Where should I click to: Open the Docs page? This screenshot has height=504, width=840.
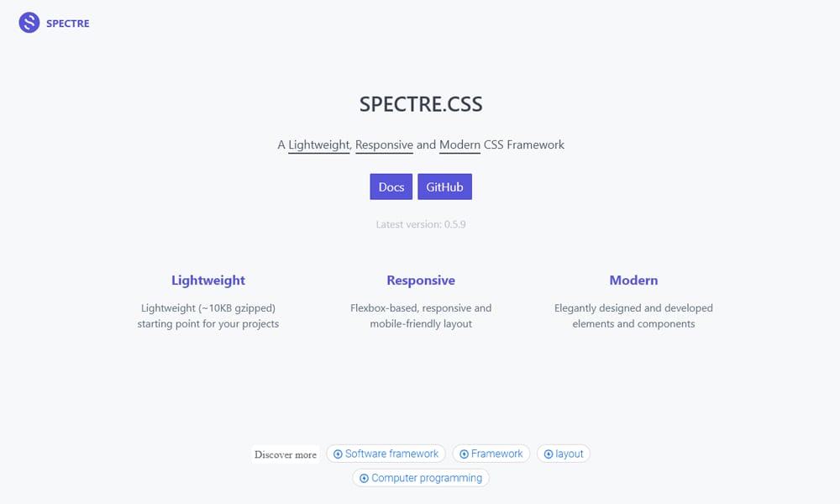tap(391, 186)
